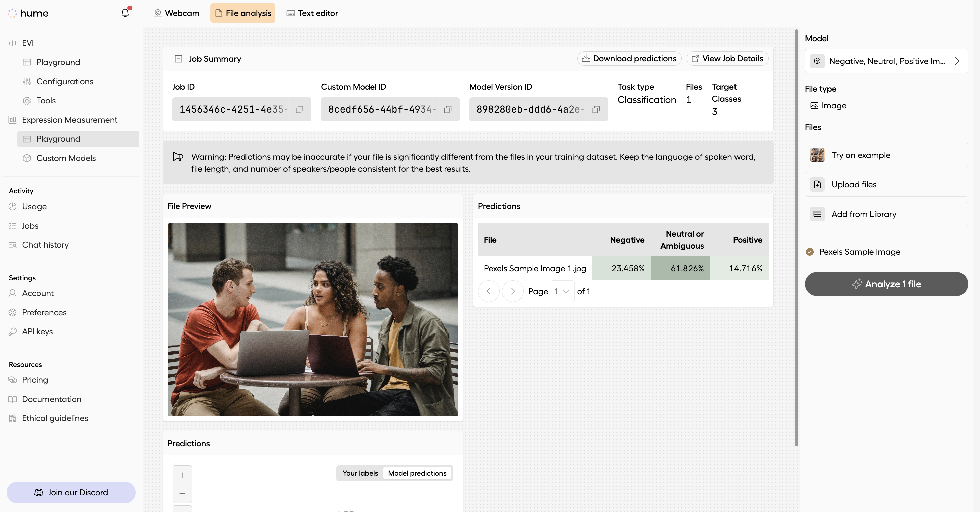Open View Job Details
Image resolution: width=980 pixels, height=512 pixels.
pos(727,59)
